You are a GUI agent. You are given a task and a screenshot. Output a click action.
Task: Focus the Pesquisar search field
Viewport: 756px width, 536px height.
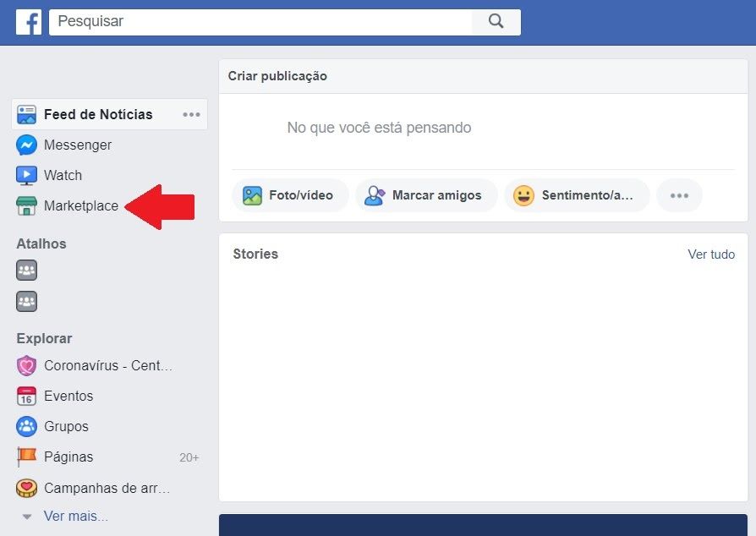pos(260,22)
